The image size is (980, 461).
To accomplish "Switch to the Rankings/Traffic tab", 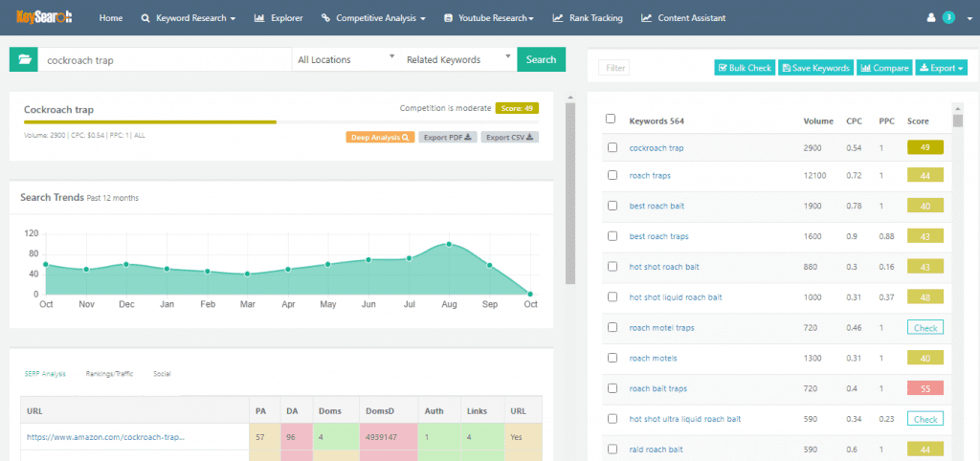I will [x=109, y=373].
